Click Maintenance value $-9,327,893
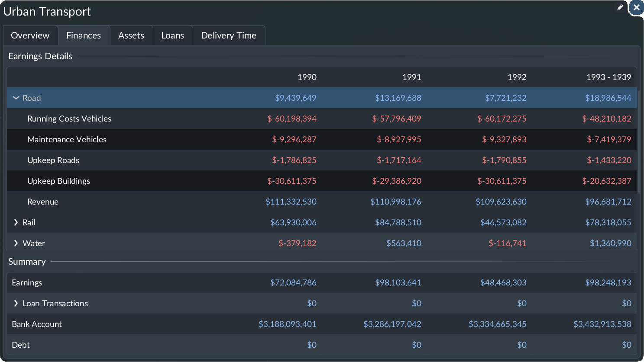 [504, 139]
